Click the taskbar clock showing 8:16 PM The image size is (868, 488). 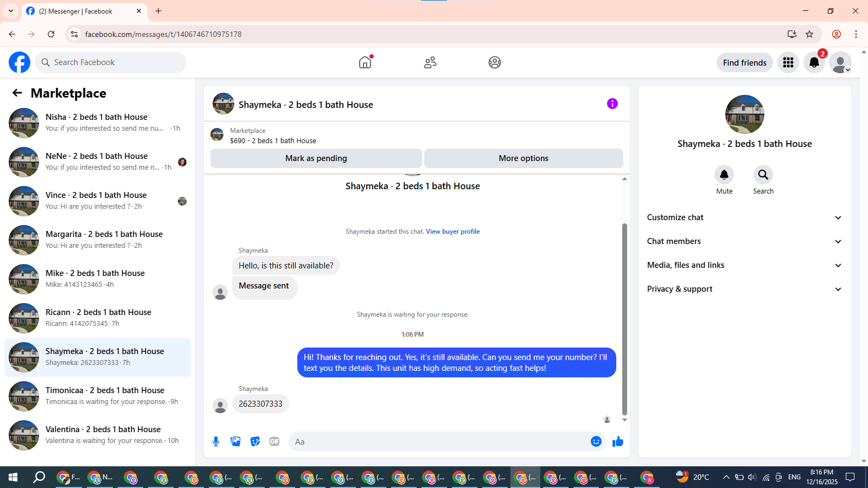(822, 477)
